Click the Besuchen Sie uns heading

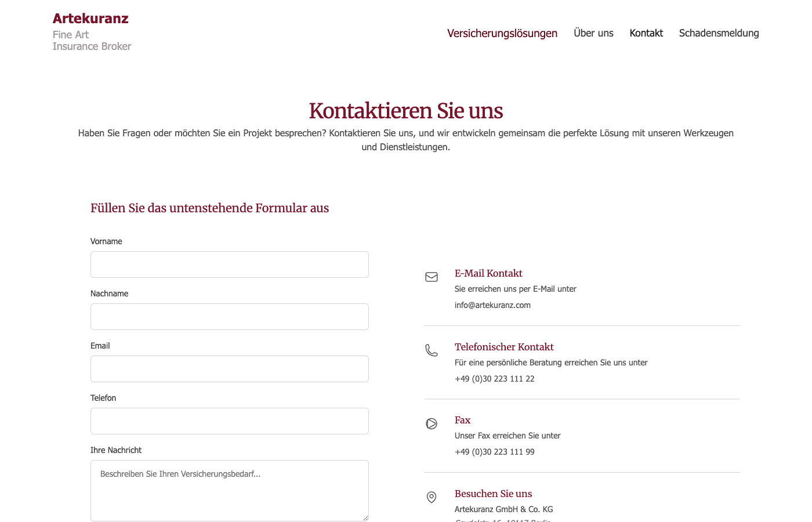493,494
